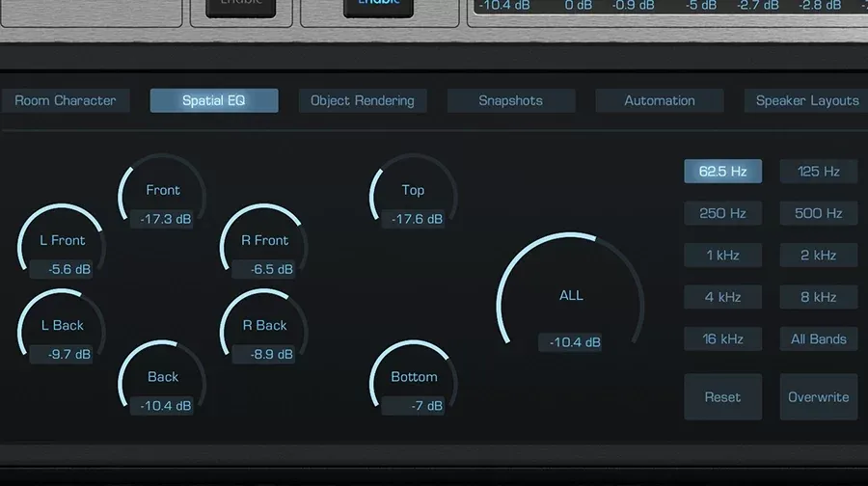Click the Bottom -7 dB value field
This screenshot has height=486, width=868.
point(413,406)
